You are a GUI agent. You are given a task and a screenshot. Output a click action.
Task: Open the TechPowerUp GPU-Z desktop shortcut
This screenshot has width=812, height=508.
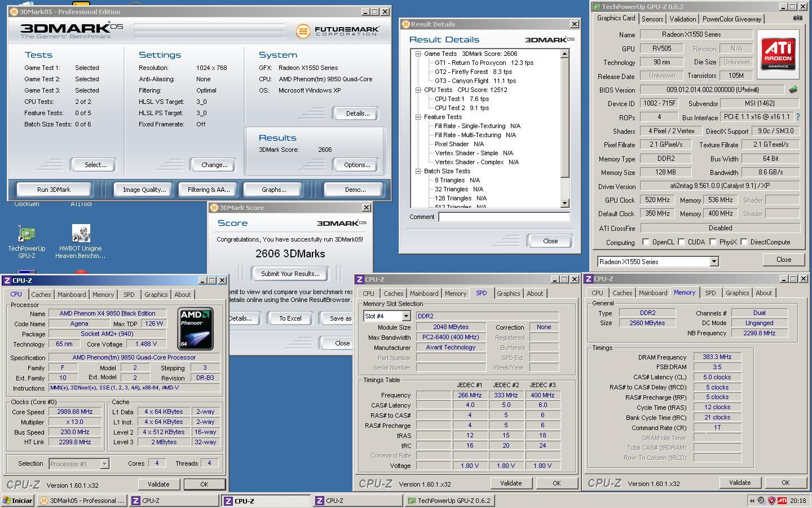coord(27,242)
